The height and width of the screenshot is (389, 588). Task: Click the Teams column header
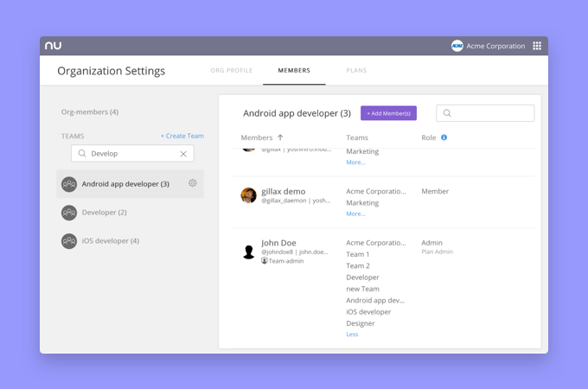click(357, 137)
